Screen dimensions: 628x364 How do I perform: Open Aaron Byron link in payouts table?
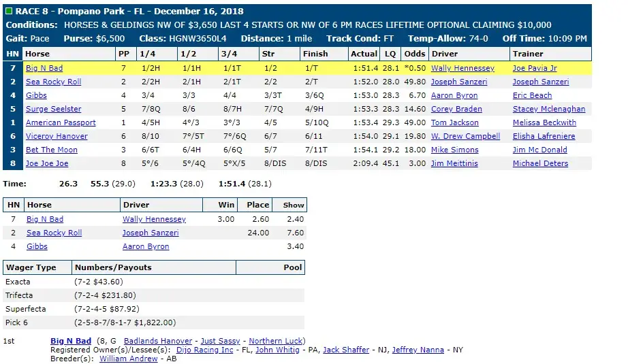pyautogui.click(x=146, y=246)
